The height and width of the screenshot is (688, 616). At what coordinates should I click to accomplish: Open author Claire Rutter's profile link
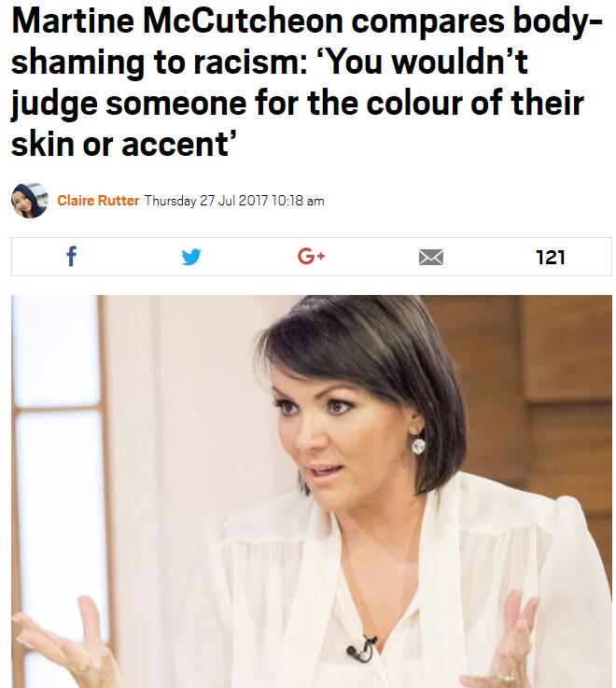click(98, 201)
